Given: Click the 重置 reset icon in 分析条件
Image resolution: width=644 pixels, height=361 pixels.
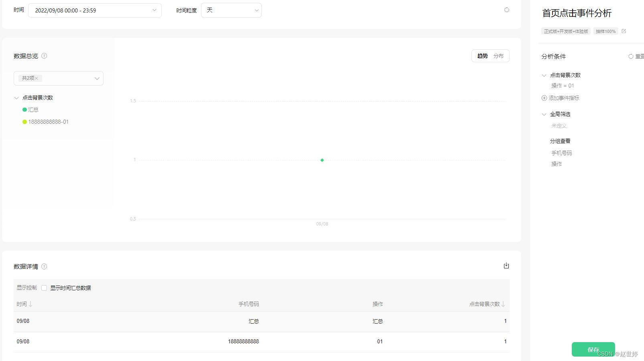Looking at the screenshot, I should pos(631,57).
